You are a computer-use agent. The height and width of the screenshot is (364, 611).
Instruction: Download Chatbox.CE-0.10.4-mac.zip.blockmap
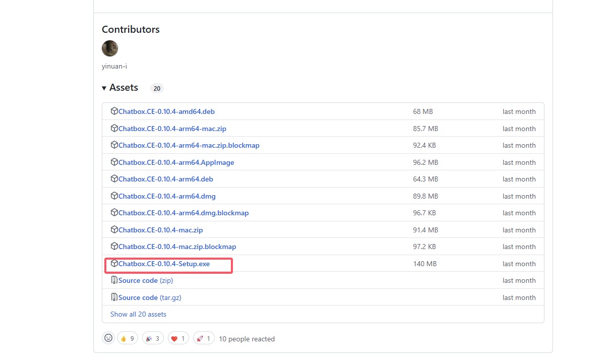tap(177, 247)
